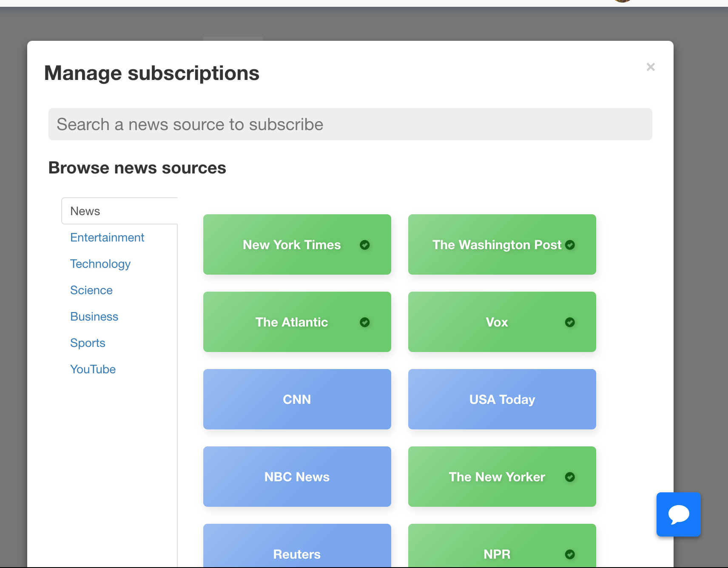Click the Vox subscribed checkmark icon
The height and width of the screenshot is (568, 728).
click(x=570, y=322)
